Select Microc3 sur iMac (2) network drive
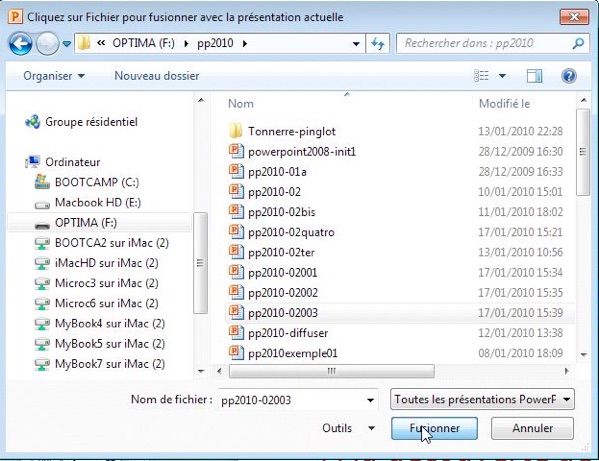Viewport: 599px width, 461px height. pyautogui.click(x=107, y=283)
